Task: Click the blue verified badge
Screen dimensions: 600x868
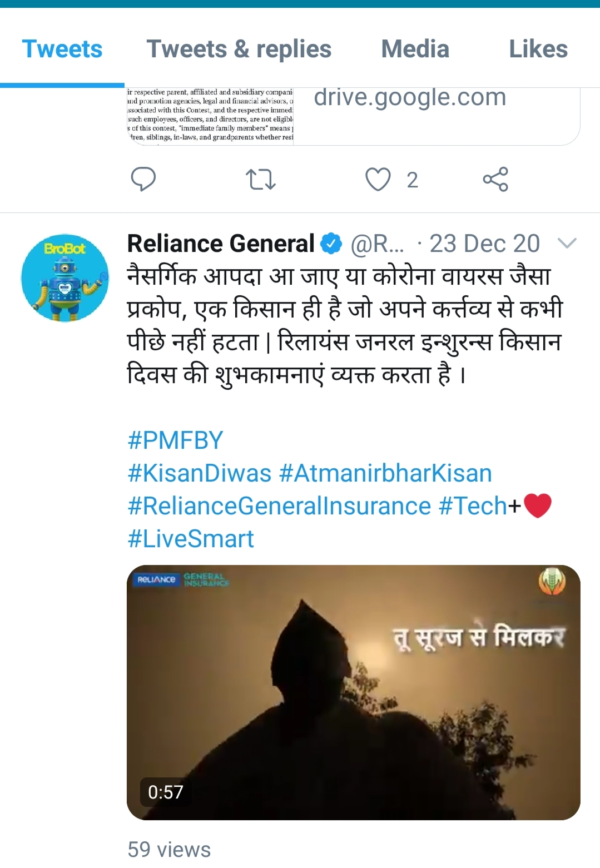Action: 332,244
